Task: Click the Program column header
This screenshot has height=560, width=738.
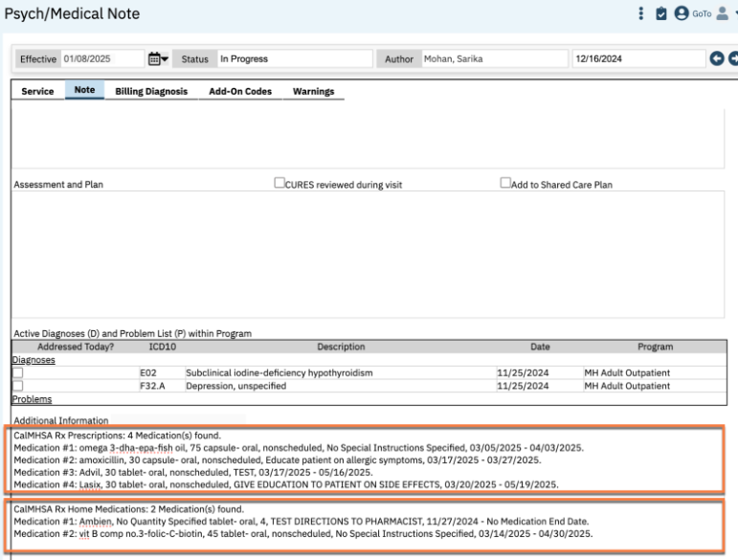Action: coord(655,347)
